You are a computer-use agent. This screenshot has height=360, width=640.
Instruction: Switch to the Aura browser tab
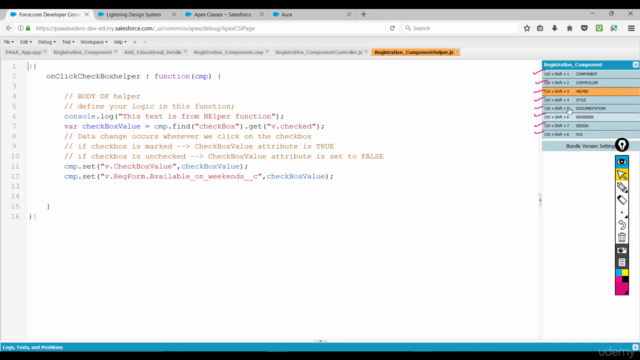point(287,14)
